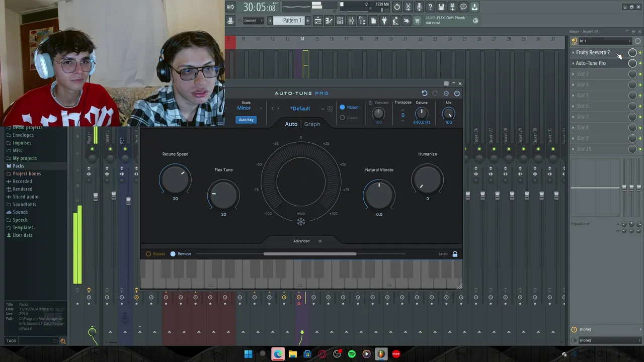Click the Natural Vibrato knob
Viewport: 644px width, 362px height.
pos(379,196)
